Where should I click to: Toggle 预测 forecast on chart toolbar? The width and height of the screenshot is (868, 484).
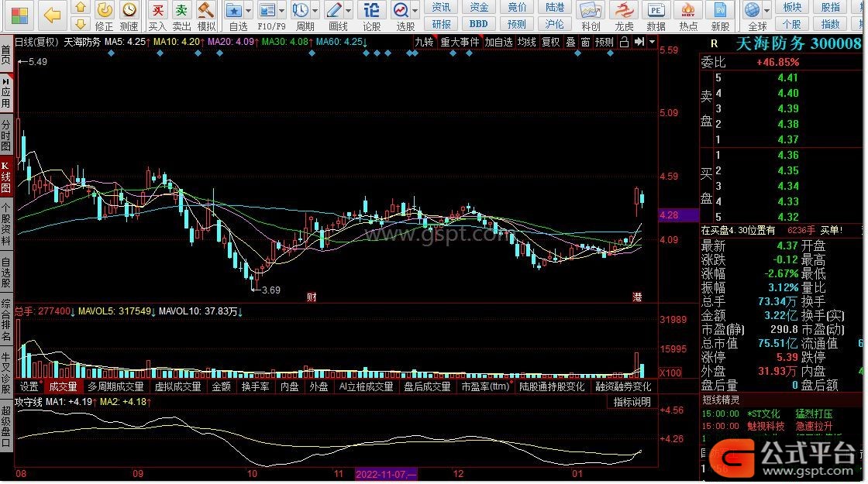point(604,42)
